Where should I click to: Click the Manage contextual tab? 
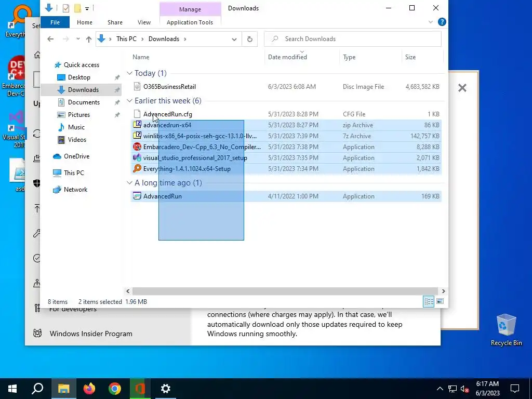tap(190, 9)
